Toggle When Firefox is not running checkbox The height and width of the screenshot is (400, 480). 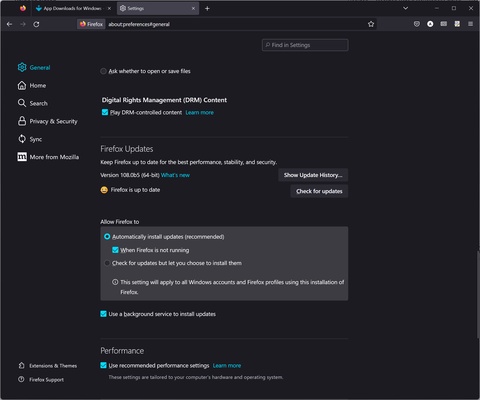pyautogui.click(x=115, y=250)
